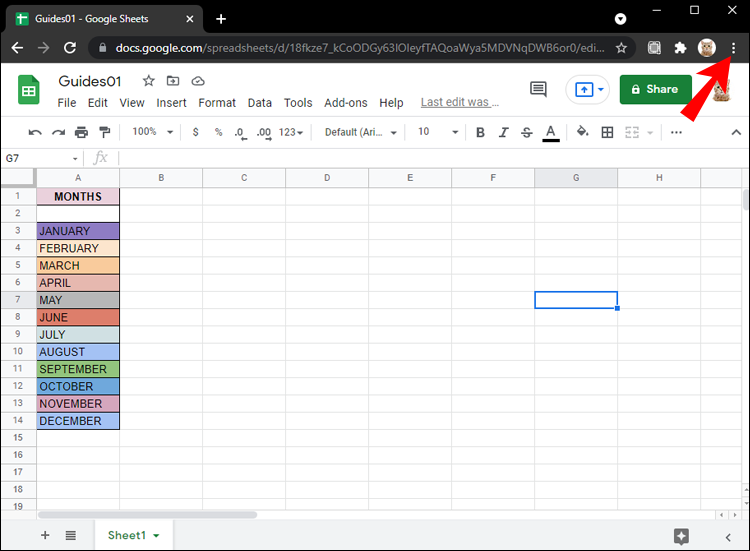Star the Guides01 document
Viewport: 750px width, 551px height.
click(x=149, y=81)
